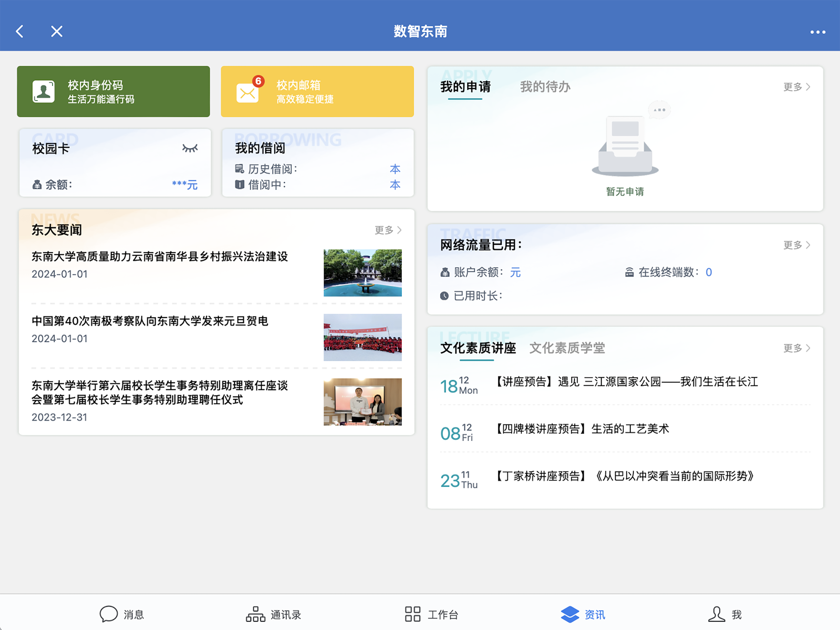Click the 网络流量已用 heading
The height and width of the screenshot is (630, 840).
tap(481, 245)
